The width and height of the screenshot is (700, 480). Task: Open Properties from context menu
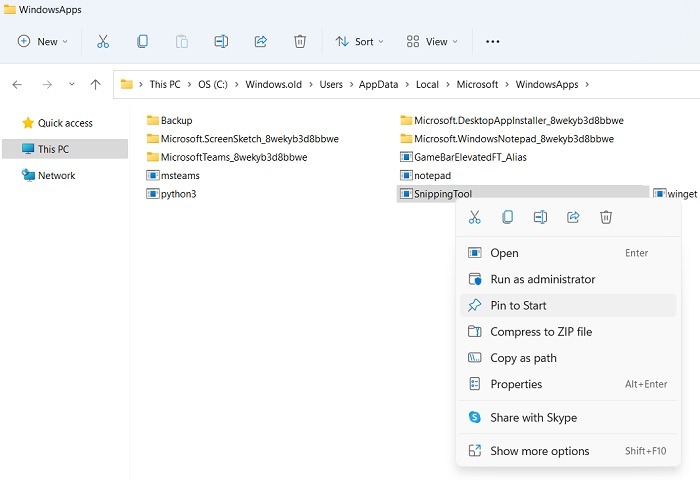pyautogui.click(x=568, y=384)
